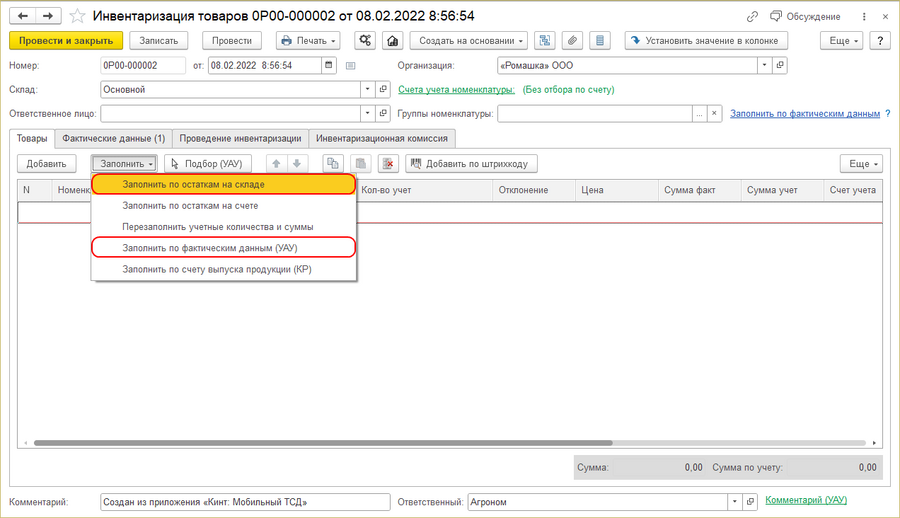Image resolution: width=900 pixels, height=518 pixels.
Task: Open the three-dot window menu
Action: point(864,17)
